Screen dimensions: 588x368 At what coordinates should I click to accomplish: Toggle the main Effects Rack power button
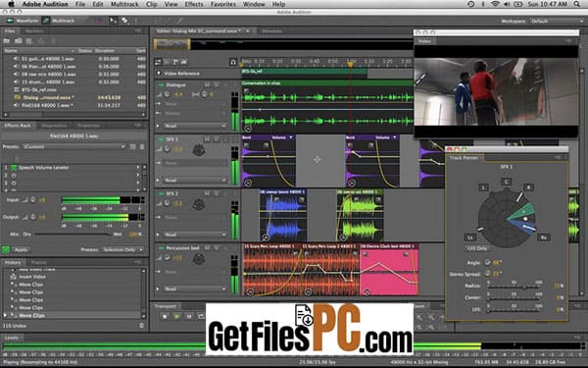coord(6,249)
